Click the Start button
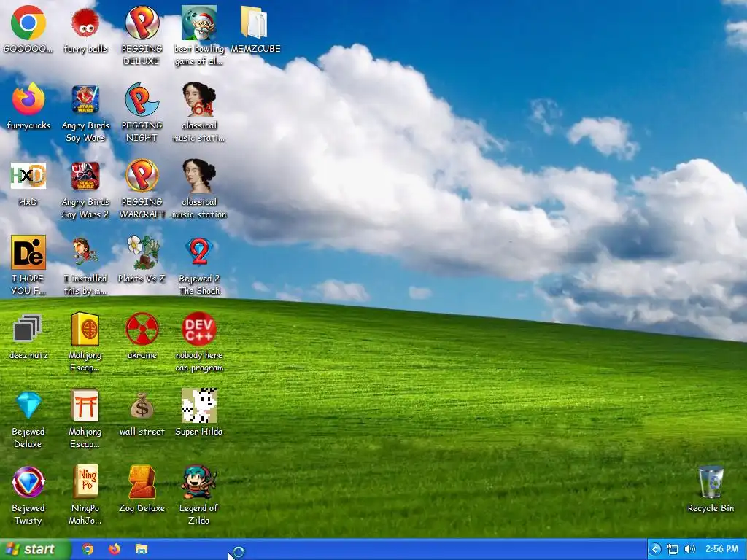747x560 pixels. [x=34, y=549]
